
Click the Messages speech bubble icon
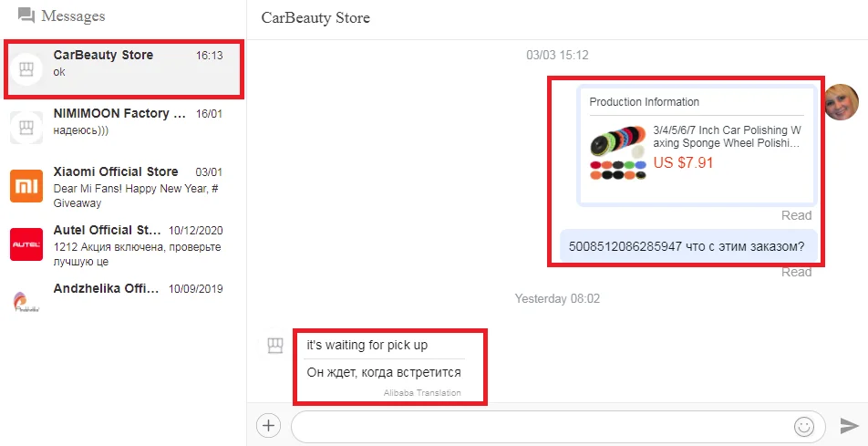click(26, 16)
